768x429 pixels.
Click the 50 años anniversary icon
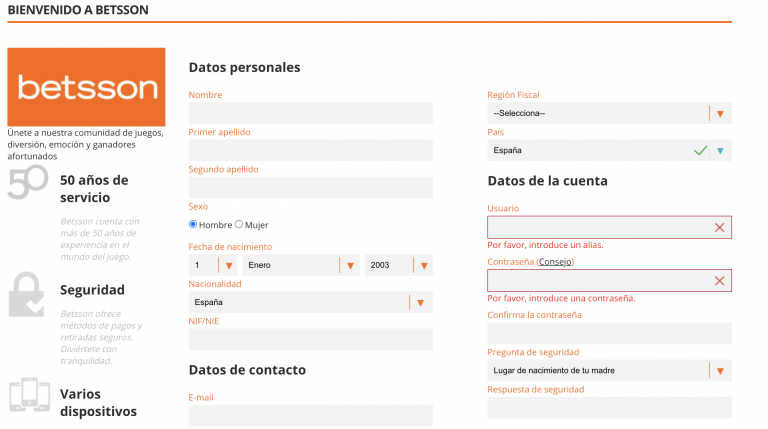[28, 183]
